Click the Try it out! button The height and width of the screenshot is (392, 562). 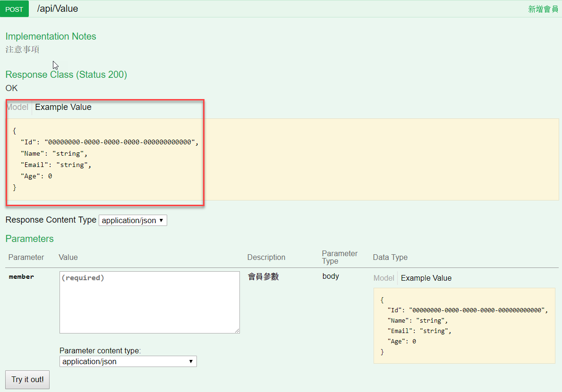point(27,379)
